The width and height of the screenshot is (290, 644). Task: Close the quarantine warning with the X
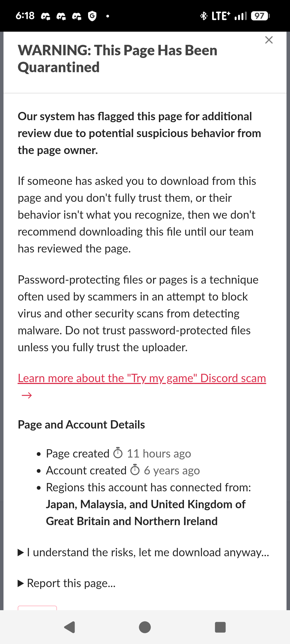point(269,40)
